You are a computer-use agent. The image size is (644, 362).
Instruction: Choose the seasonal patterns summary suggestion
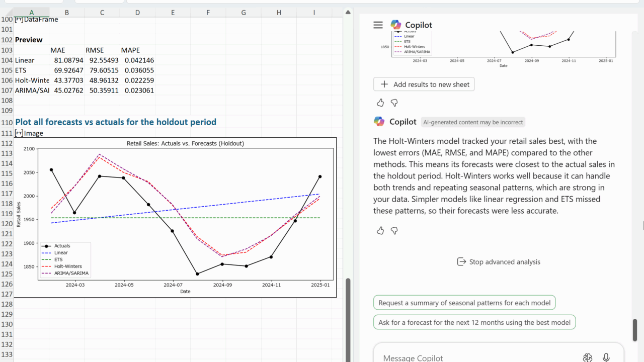click(x=464, y=303)
